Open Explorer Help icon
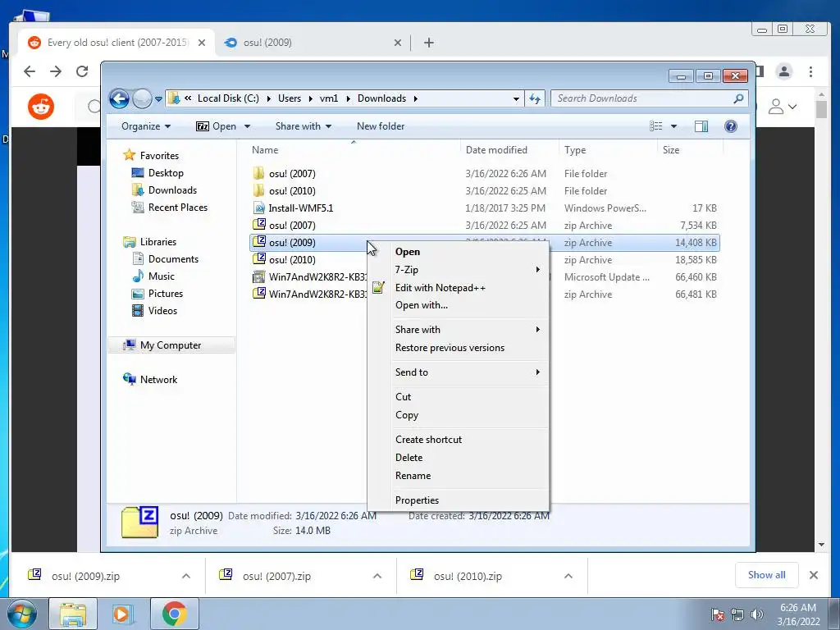Viewport: 840px width, 630px height. [x=730, y=126]
